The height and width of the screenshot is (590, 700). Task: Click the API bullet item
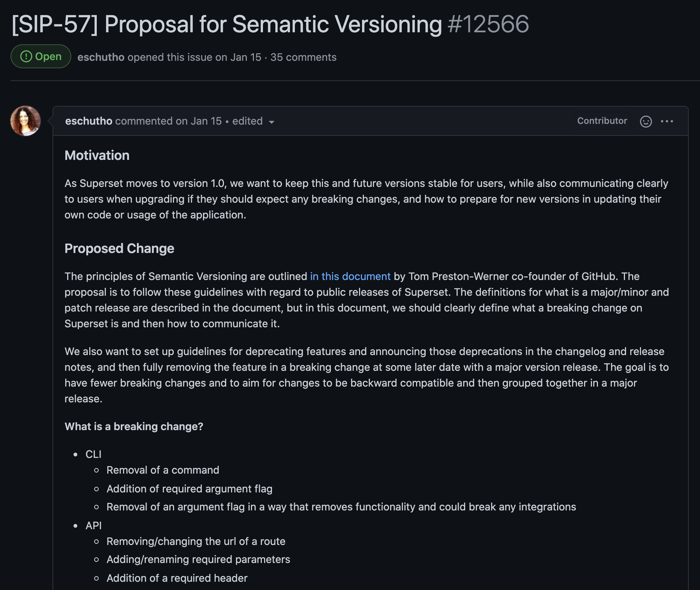pos(93,525)
